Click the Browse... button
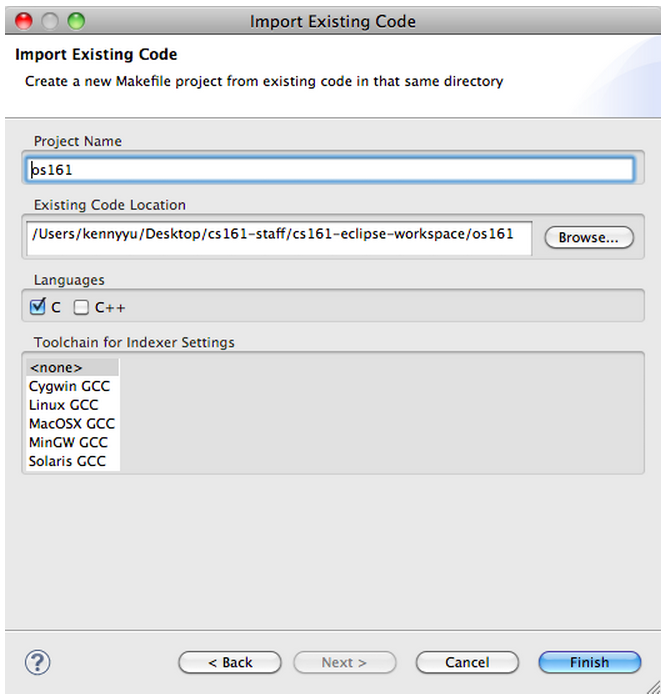 pyautogui.click(x=589, y=237)
